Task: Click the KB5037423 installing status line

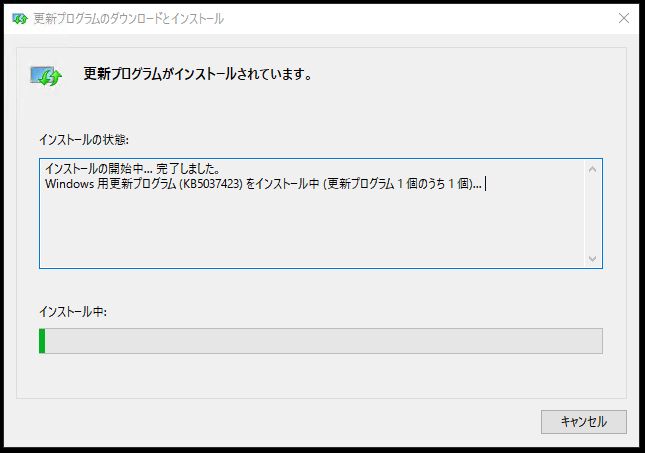Action: 263,184
